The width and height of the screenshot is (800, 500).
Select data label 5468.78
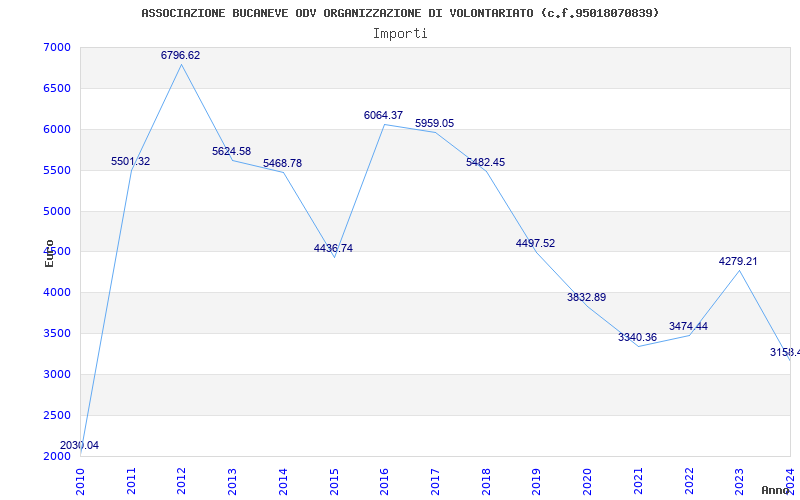pyautogui.click(x=282, y=163)
